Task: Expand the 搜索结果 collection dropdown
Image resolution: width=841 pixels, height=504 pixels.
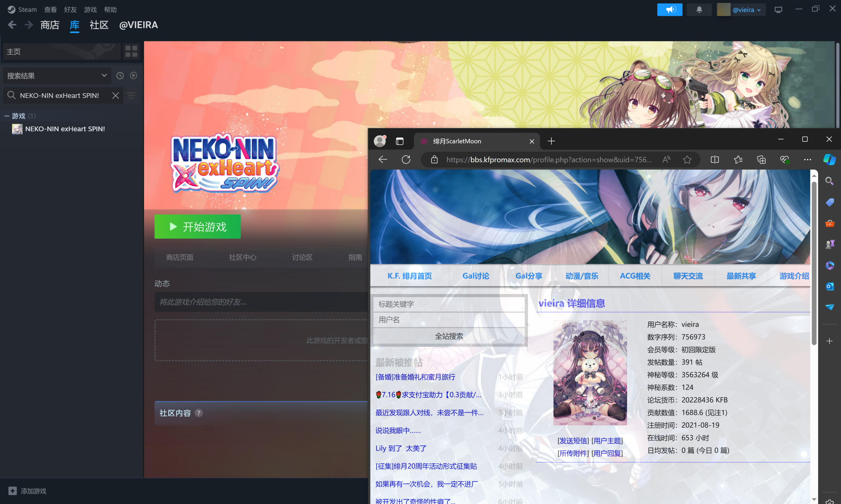Action: [104, 75]
